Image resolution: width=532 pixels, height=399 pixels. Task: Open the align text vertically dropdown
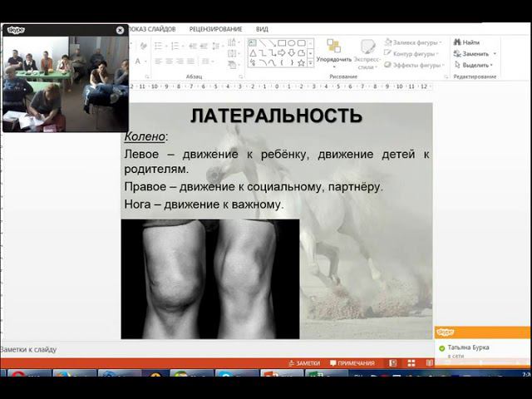click(233, 53)
